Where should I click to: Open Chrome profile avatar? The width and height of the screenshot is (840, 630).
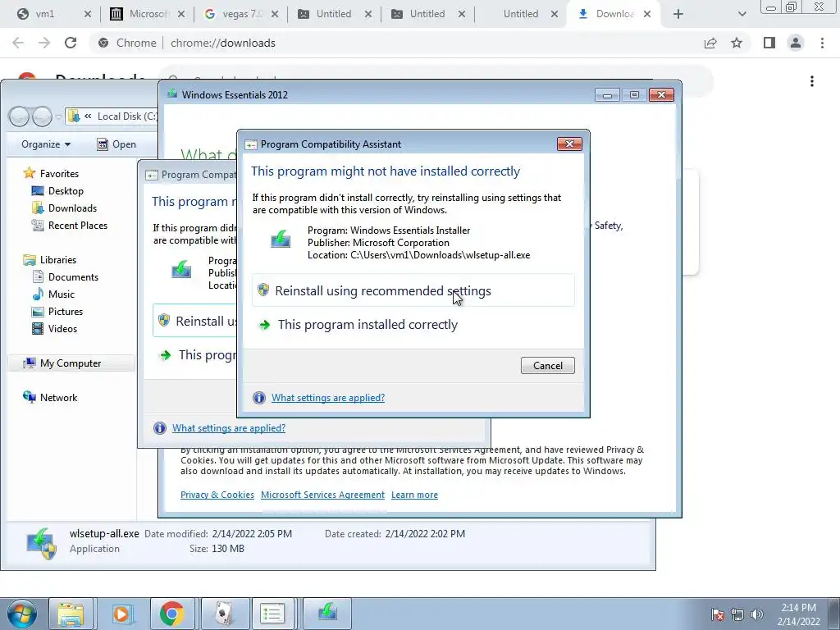pos(796,43)
